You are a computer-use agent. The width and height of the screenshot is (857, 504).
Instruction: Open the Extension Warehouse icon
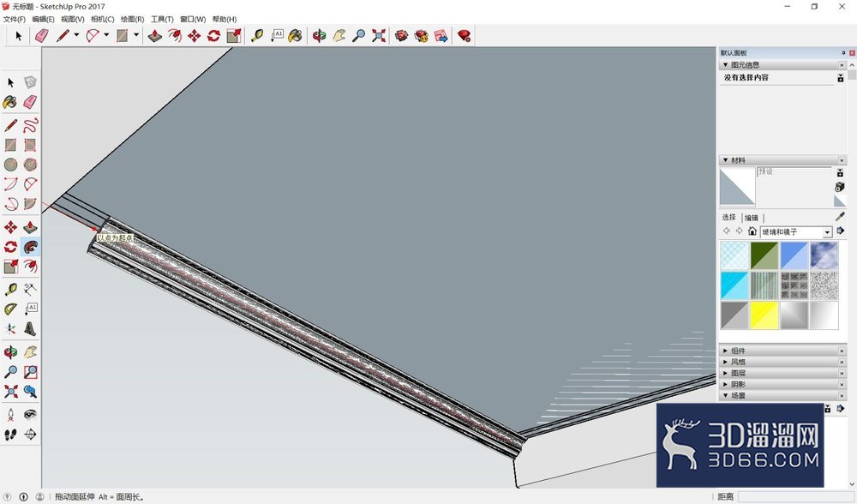coord(422,36)
